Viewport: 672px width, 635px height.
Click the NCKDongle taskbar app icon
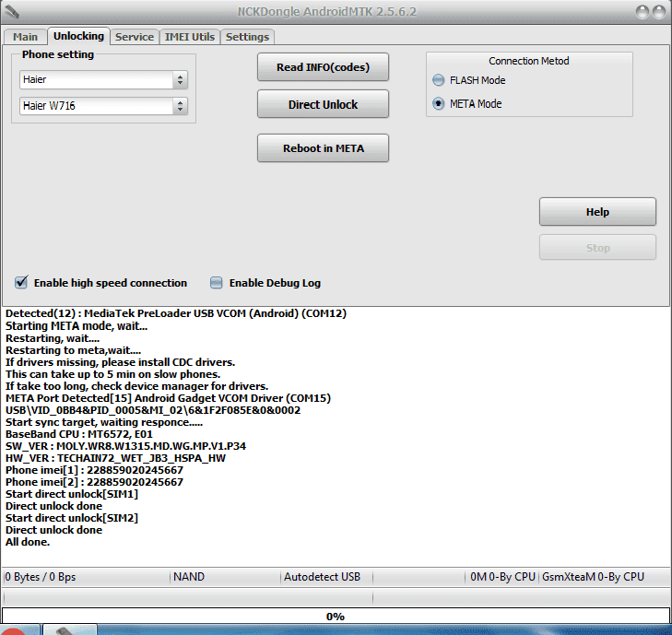point(70,629)
